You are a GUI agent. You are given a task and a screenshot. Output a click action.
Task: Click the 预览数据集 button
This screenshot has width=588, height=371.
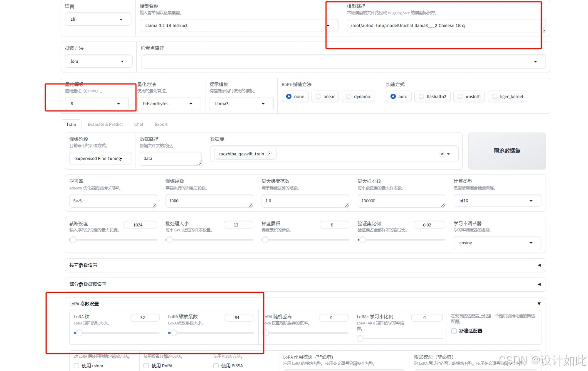pos(507,151)
